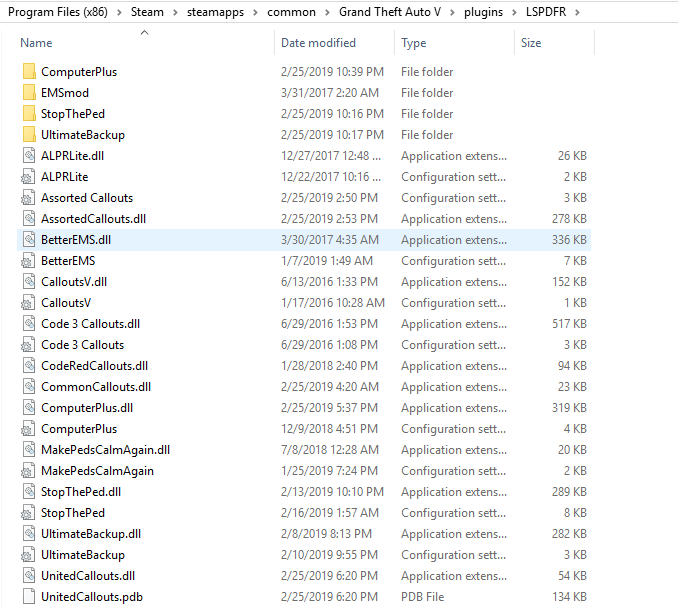
Task: Navigate to the Steam breadcrumb
Action: pyautogui.click(x=147, y=12)
